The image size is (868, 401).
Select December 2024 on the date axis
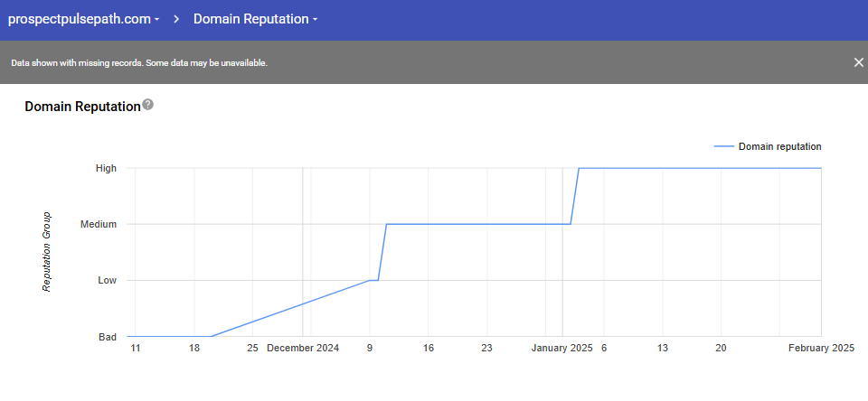[303, 348]
